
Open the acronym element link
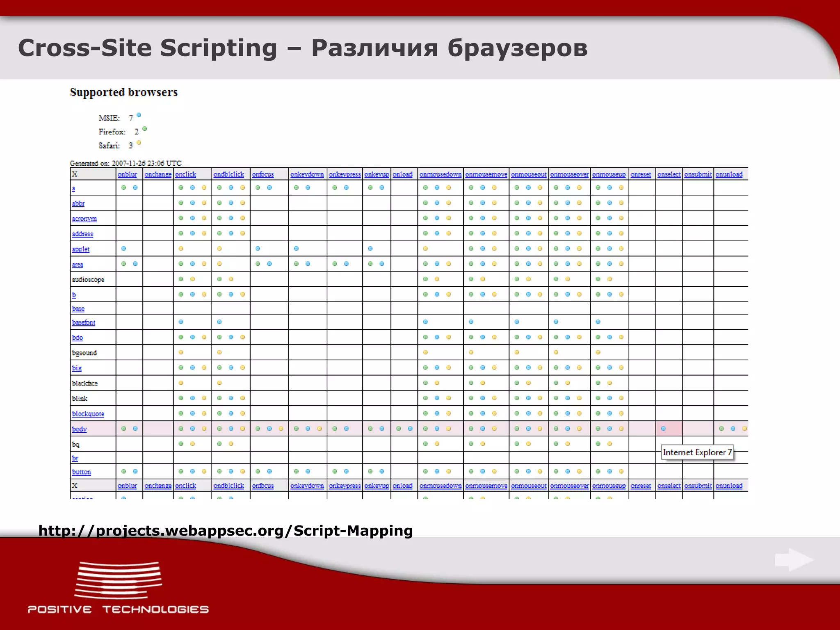[84, 219]
